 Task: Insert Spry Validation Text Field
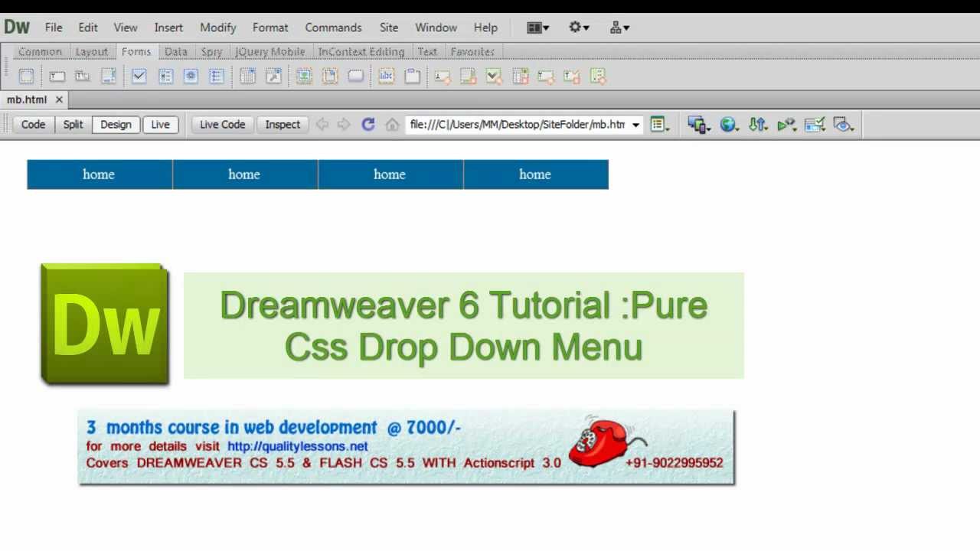pos(443,76)
